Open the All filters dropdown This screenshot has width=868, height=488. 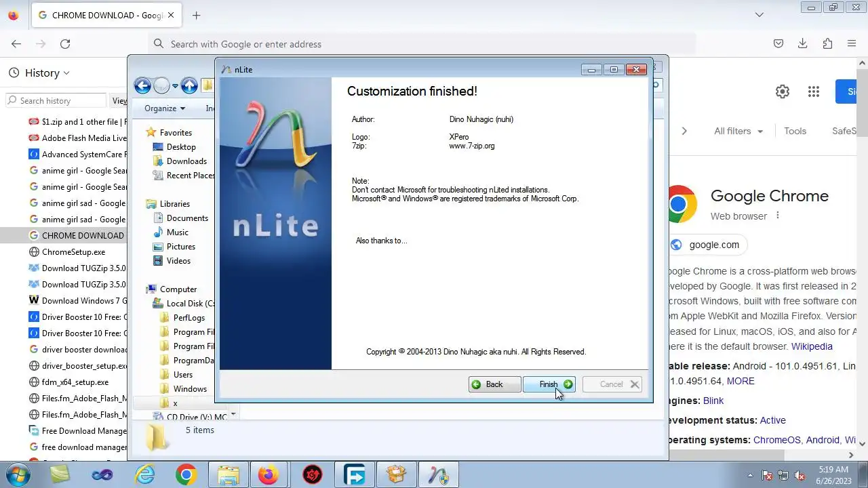click(738, 131)
